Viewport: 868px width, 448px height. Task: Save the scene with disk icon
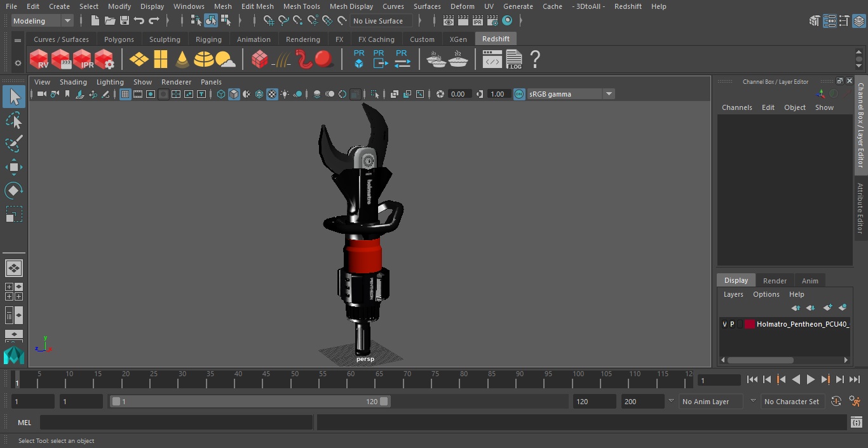pos(124,21)
